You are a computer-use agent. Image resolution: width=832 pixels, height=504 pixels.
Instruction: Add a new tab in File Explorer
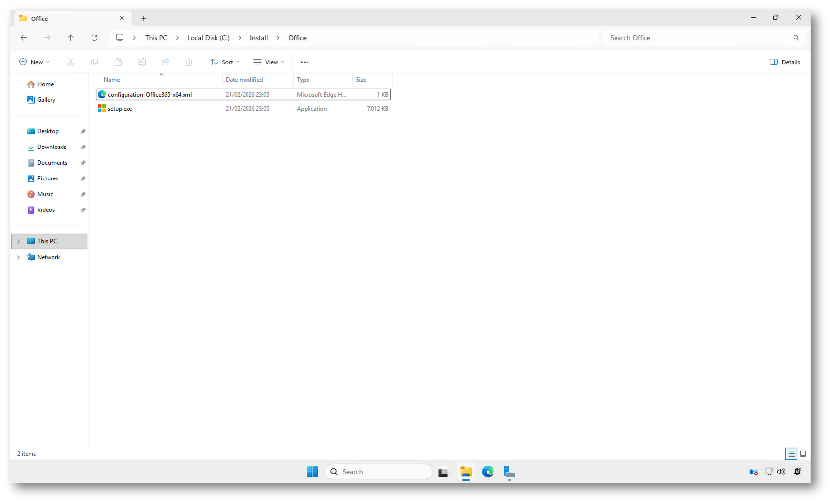pos(144,19)
